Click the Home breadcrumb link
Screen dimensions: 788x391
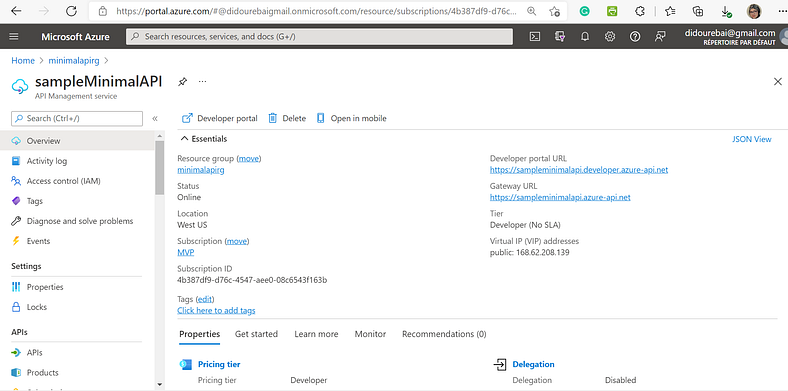pyautogui.click(x=23, y=61)
